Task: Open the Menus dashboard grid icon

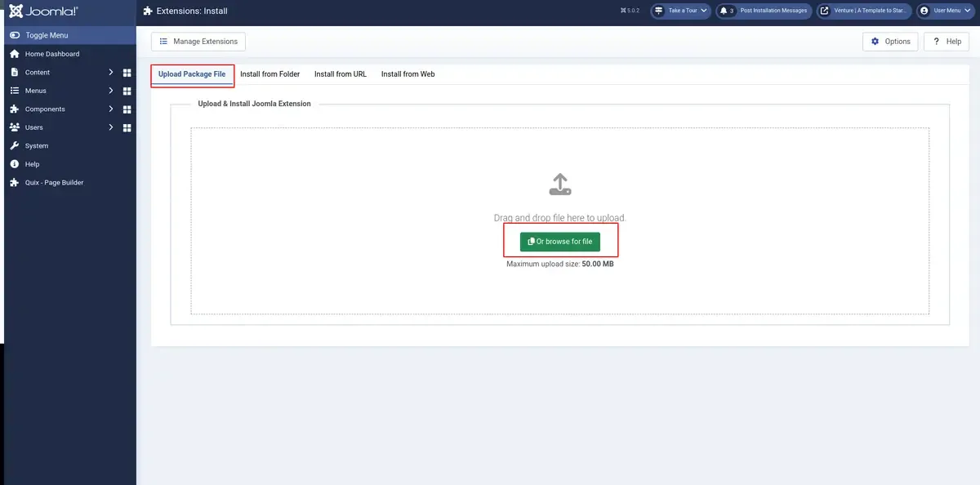Action: [x=127, y=91]
